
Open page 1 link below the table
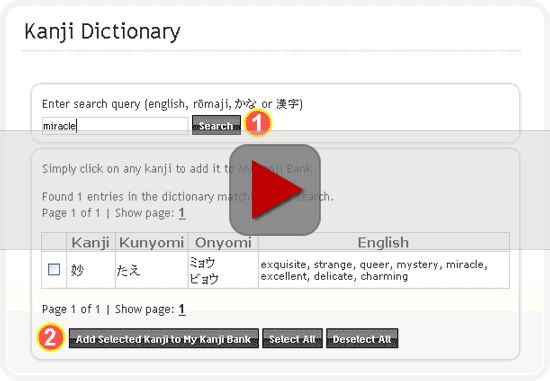(x=182, y=309)
